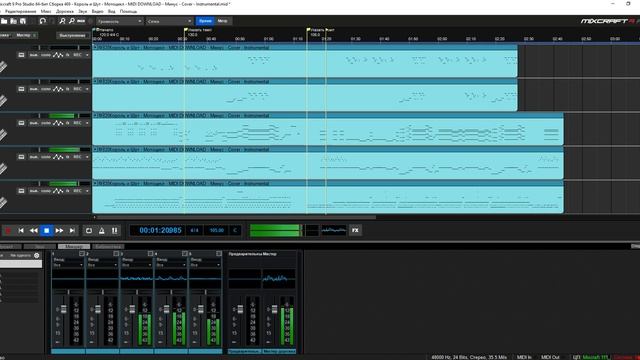Switch to the Звук bottom tab

[40, 247]
